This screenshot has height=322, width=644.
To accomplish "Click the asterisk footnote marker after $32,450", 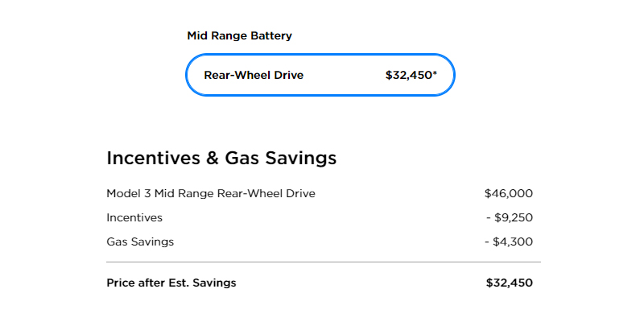I will (436, 74).
